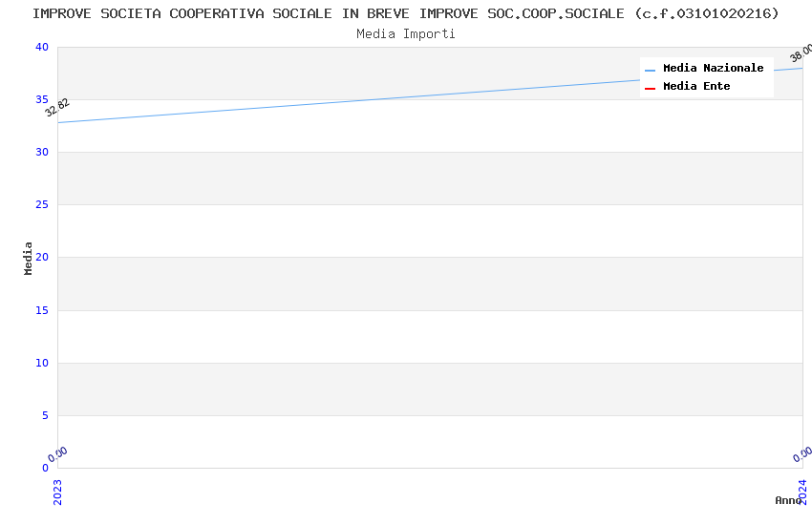The height and width of the screenshot is (525, 812).
Task: Click the Media Importi chart subtitle
Action: coord(406,33)
